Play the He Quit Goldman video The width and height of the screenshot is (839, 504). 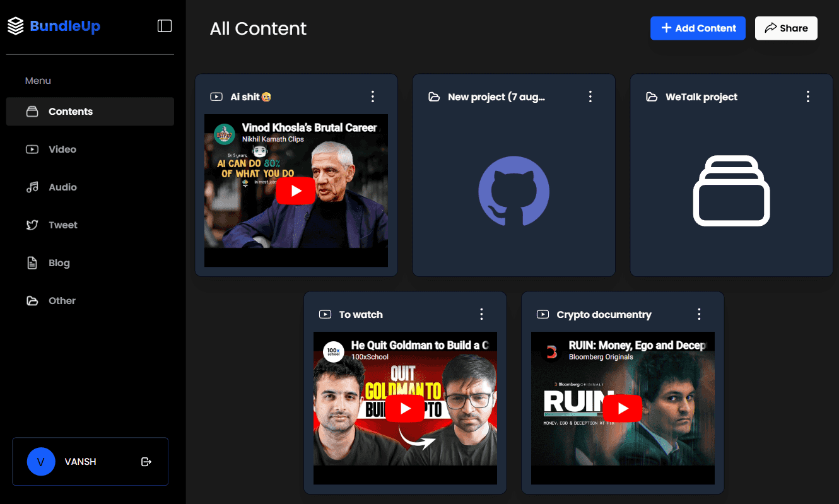tap(405, 409)
